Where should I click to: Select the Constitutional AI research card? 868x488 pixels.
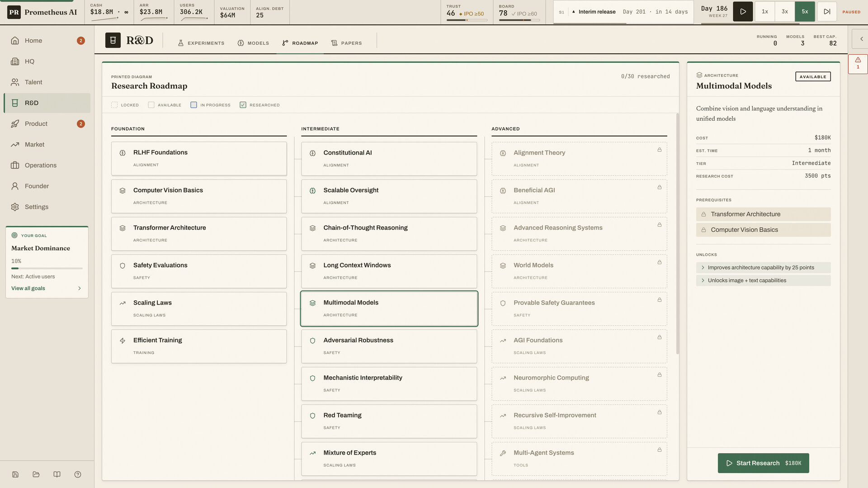(389, 159)
